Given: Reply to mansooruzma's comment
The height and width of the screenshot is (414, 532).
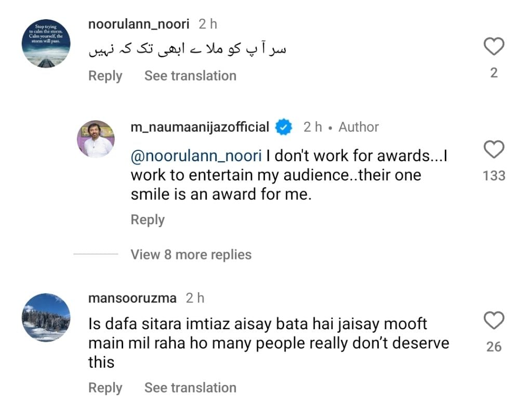Looking at the screenshot, I should pos(105,388).
